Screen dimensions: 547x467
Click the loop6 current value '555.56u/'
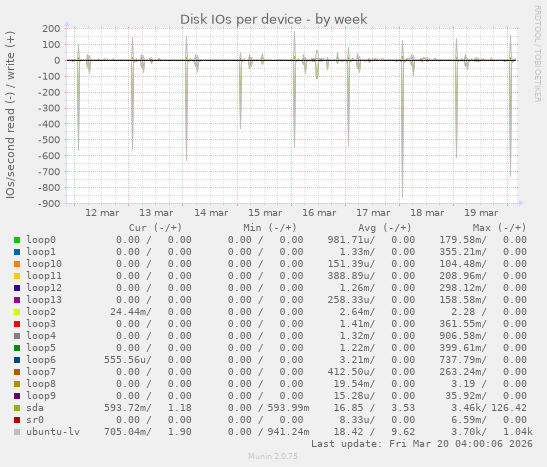[128, 360]
